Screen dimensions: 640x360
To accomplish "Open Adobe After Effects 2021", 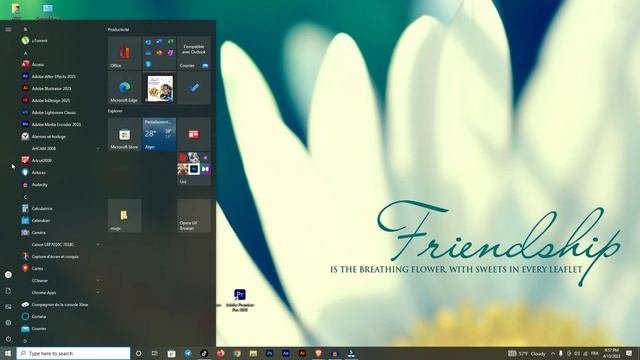I will point(61,76).
